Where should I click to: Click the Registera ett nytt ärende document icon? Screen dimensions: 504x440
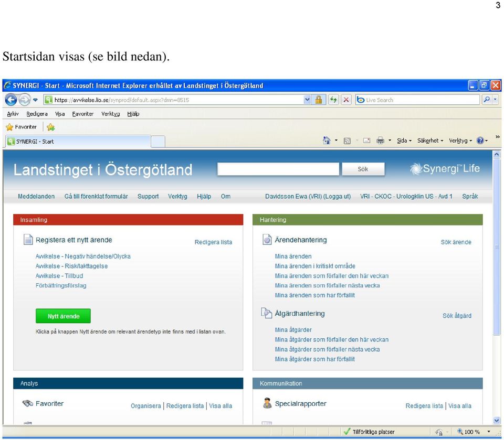click(x=28, y=239)
